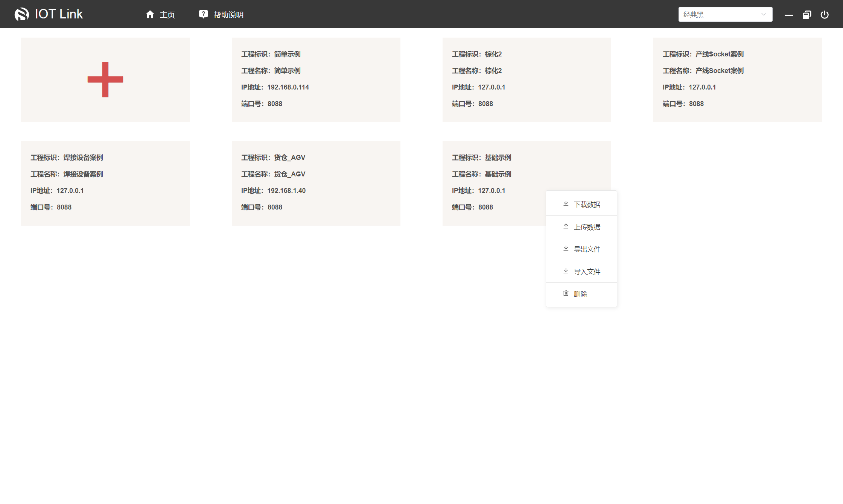Restore the window size via overlapping squares icon
Screen dimensions: 843x504
pyautogui.click(x=807, y=15)
